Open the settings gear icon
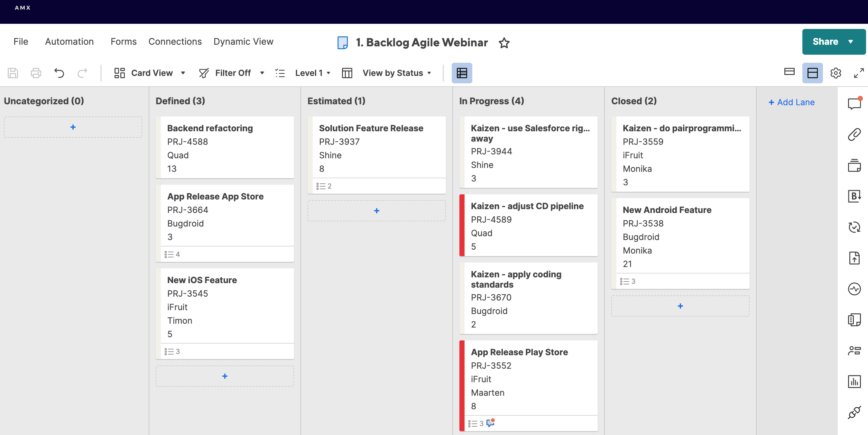Screen dimensions: 868x435 click(836, 73)
